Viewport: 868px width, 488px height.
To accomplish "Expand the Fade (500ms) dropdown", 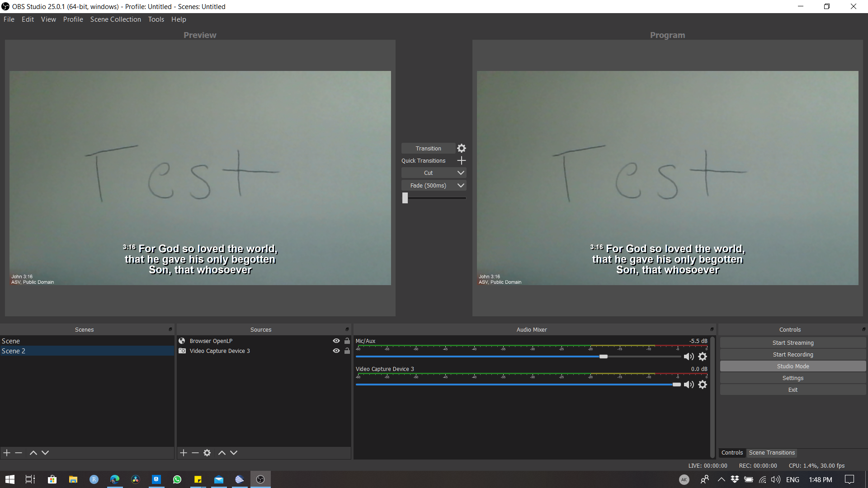I will (x=460, y=185).
